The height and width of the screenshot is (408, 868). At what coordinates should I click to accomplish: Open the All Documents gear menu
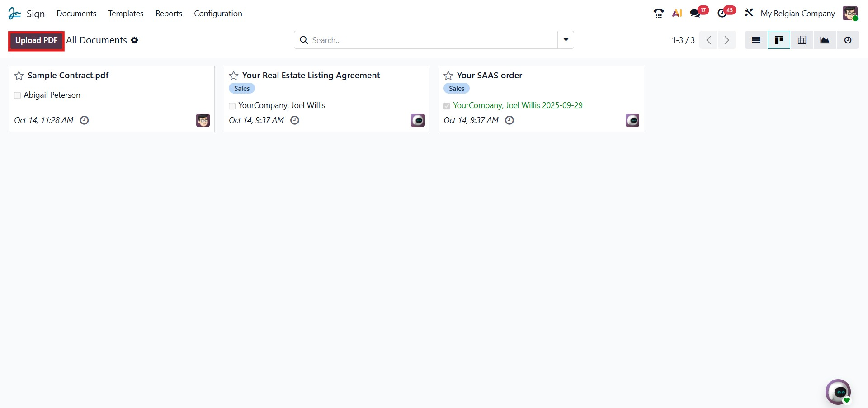tap(134, 40)
